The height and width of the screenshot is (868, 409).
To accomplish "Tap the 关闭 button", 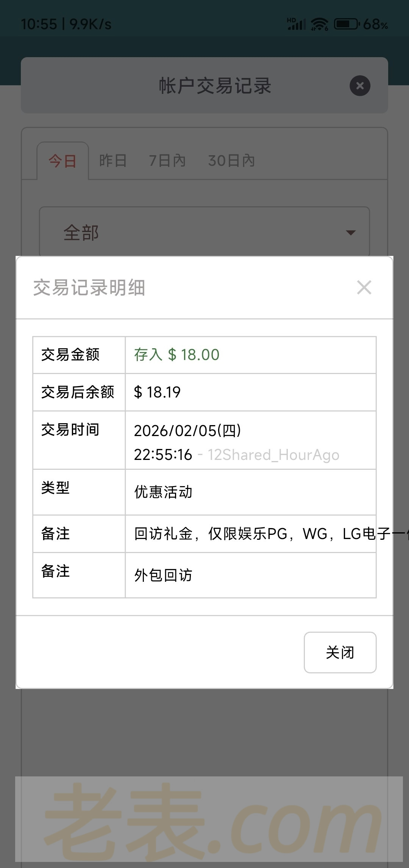I will 340,652.
